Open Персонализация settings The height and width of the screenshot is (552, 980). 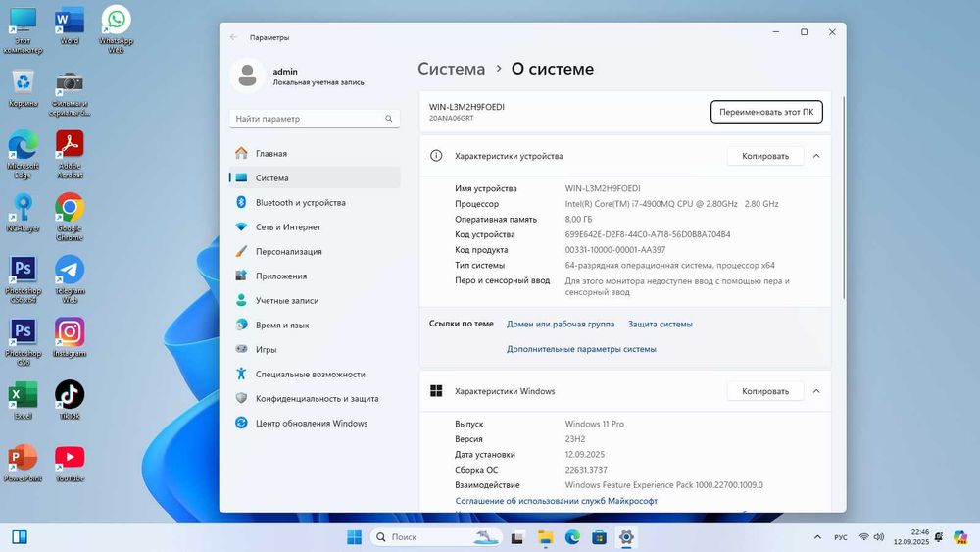pyautogui.click(x=315, y=251)
